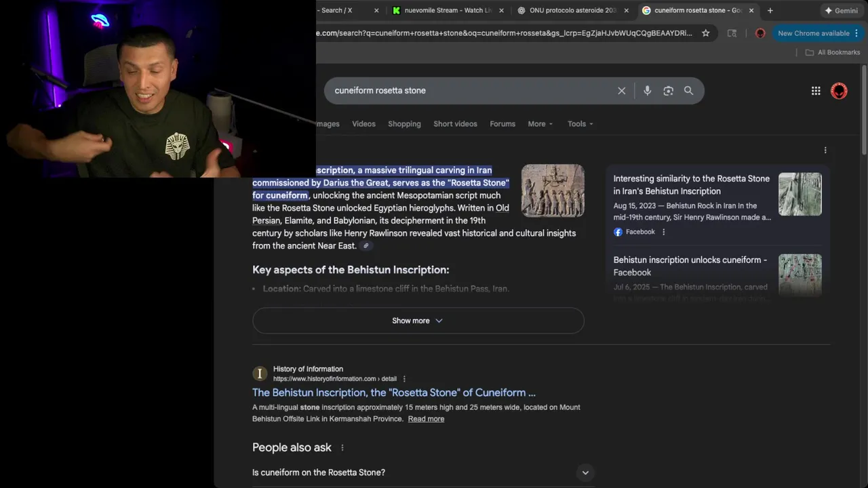Image resolution: width=868 pixels, height=488 pixels.
Task: Open AI overview three-dot options
Action: point(825,150)
